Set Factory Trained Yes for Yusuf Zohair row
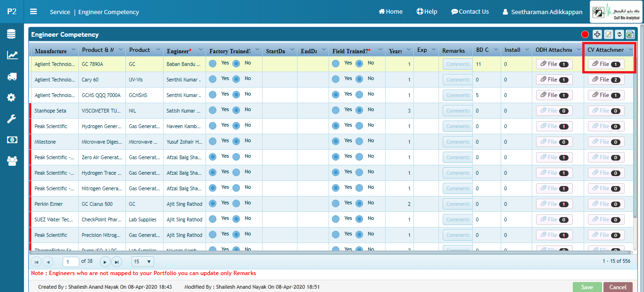This screenshot has height=292, width=644. point(213,141)
